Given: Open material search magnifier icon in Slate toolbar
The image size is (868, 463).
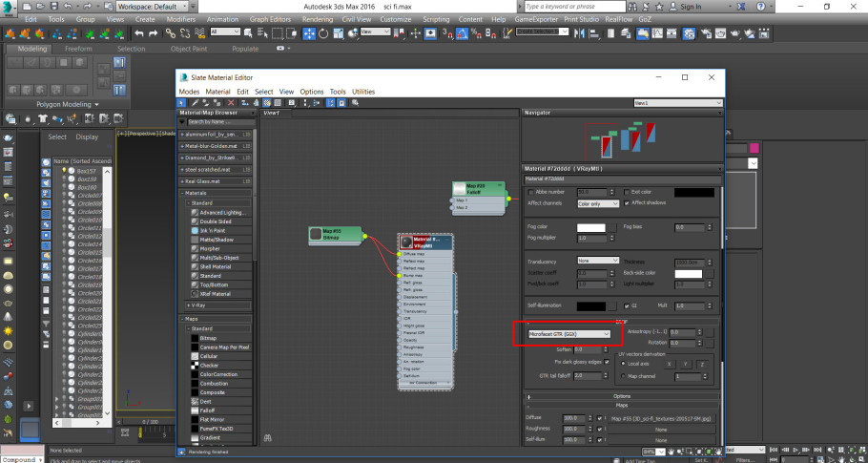Looking at the screenshot, I should (355, 102).
